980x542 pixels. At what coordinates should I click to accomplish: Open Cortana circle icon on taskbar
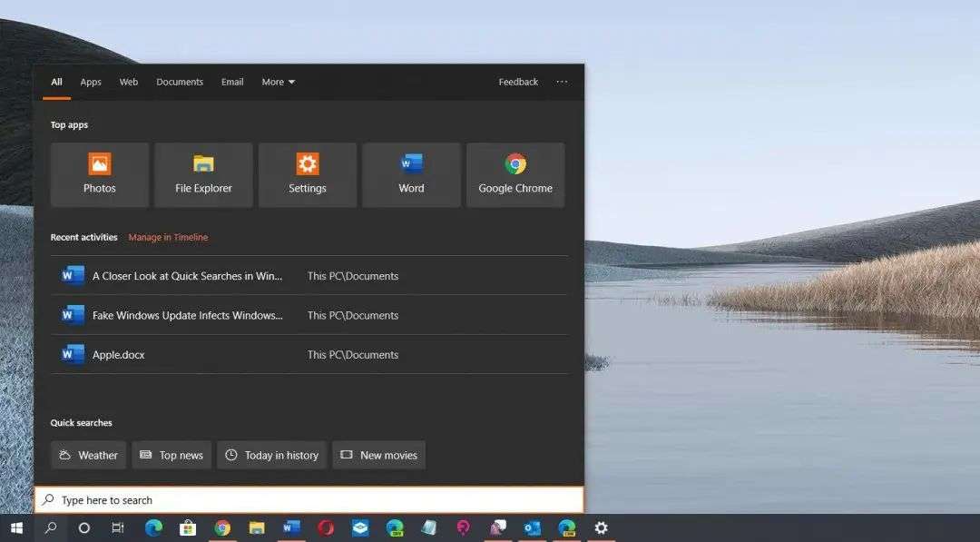[x=84, y=527]
